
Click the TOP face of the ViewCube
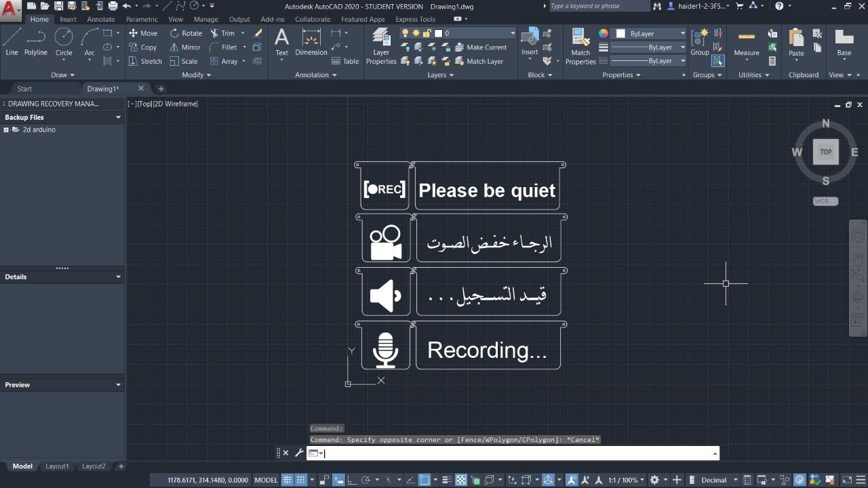[x=826, y=152]
